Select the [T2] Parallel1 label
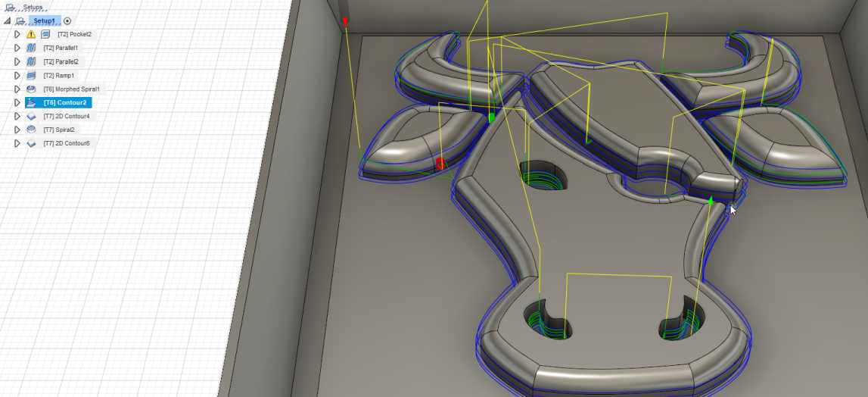The height and width of the screenshot is (397, 868). pyautogui.click(x=61, y=48)
